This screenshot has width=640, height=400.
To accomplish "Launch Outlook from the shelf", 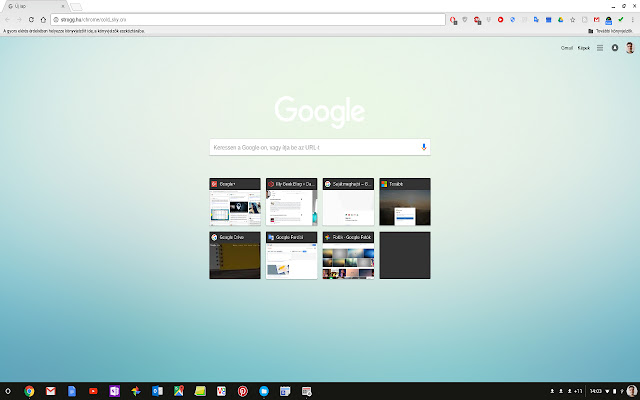I will (x=157, y=391).
